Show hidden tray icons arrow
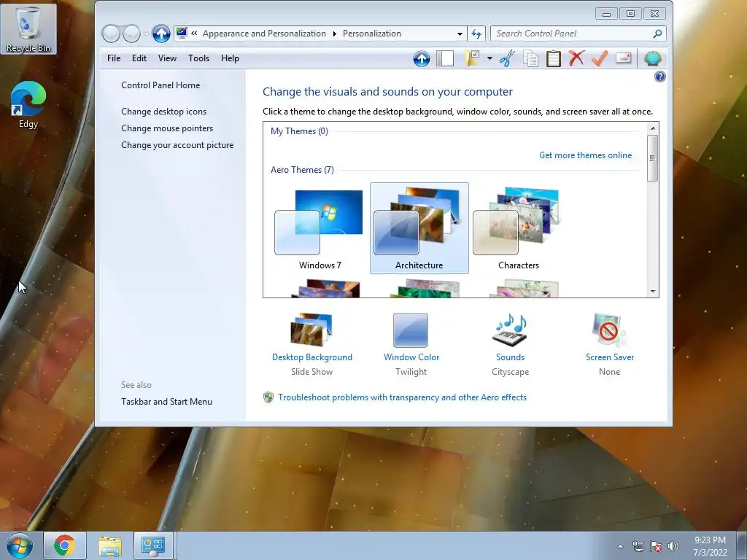The image size is (747, 560). [620, 546]
